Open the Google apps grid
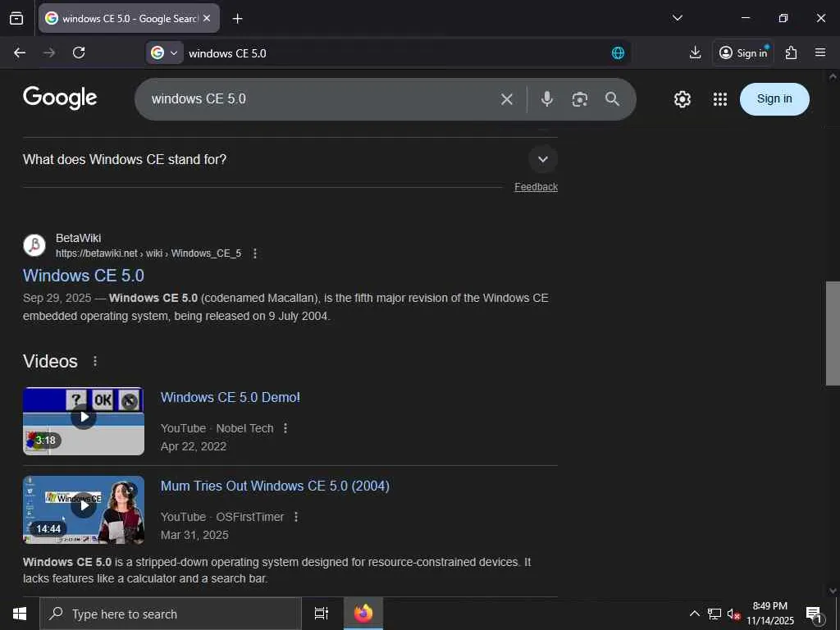Image resolution: width=840 pixels, height=630 pixels. (x=720, y=99)
